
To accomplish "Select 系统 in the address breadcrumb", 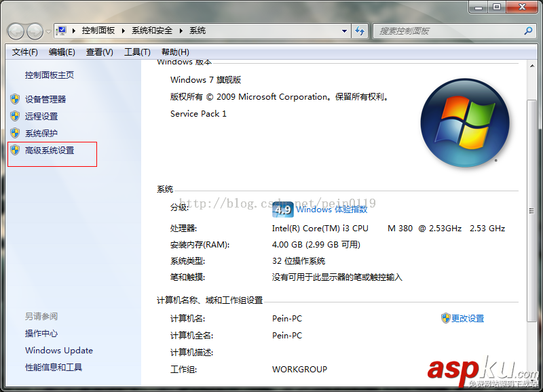I will [x=198, y=31].
